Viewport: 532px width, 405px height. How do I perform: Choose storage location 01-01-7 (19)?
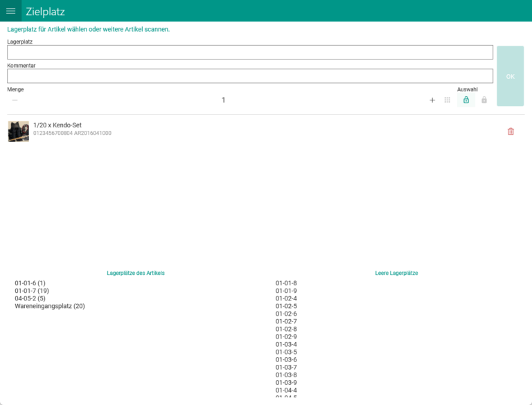32,291
